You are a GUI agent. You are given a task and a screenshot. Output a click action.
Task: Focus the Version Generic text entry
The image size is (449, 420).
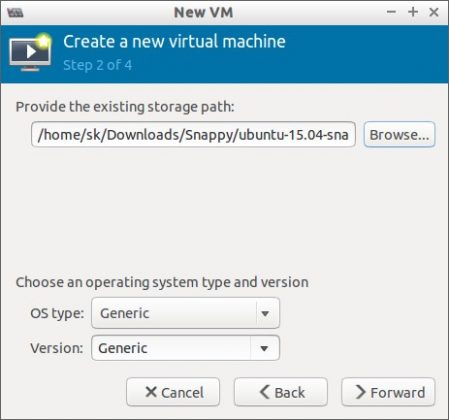pyautogui.click(x=171, y=348)
